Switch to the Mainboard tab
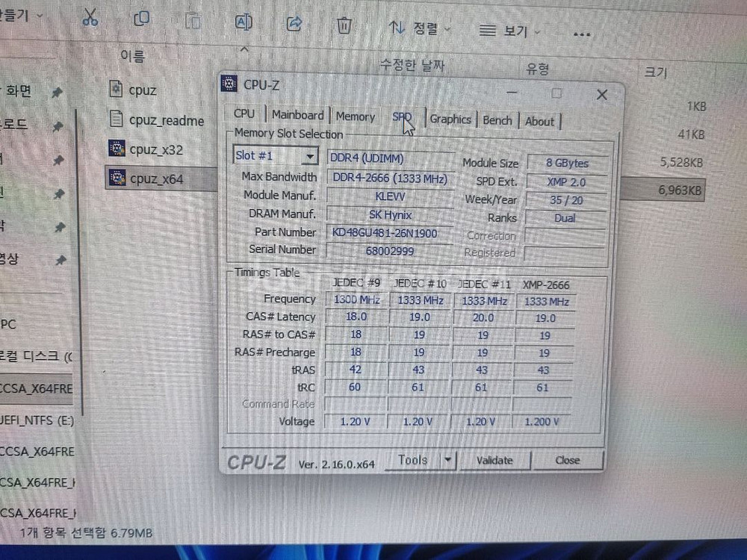The image size is (747, 560). pos(297,115)
